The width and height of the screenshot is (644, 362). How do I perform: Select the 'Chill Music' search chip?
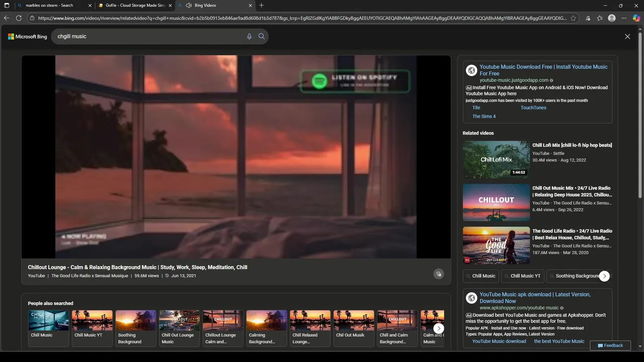(x=480, y=276)
